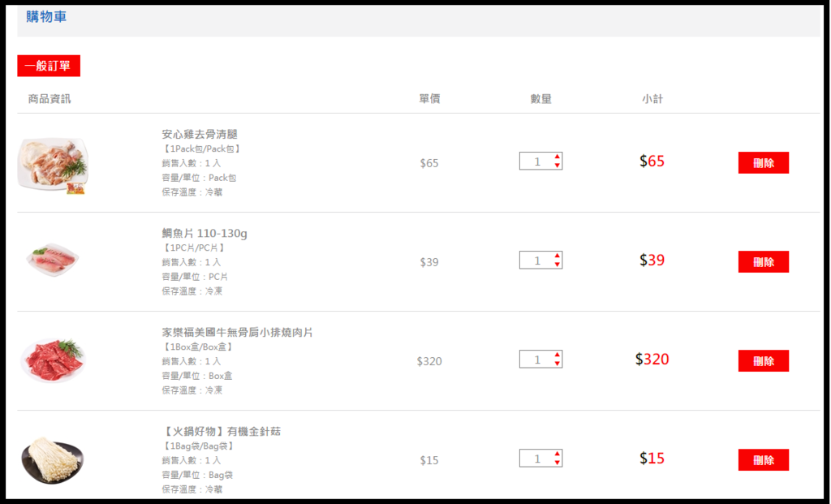Delete 有機金針菇 from the cart
Screen dimensions: 831x504
(763, 459)
